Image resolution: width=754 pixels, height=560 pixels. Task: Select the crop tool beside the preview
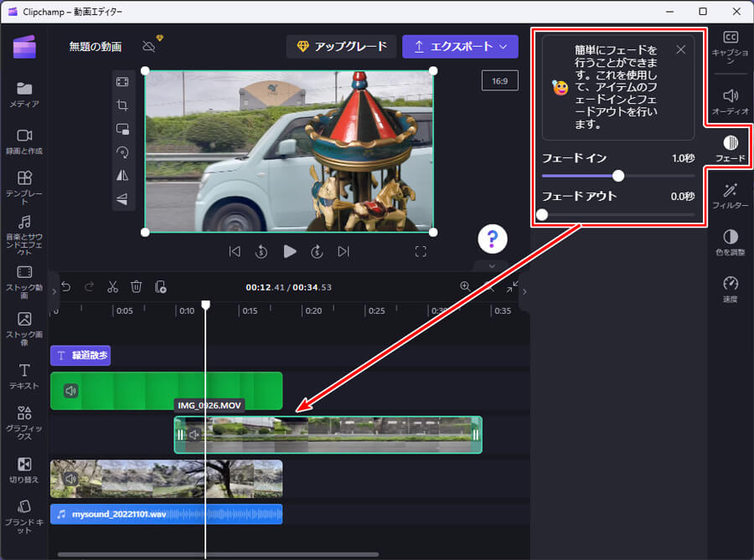122,105
